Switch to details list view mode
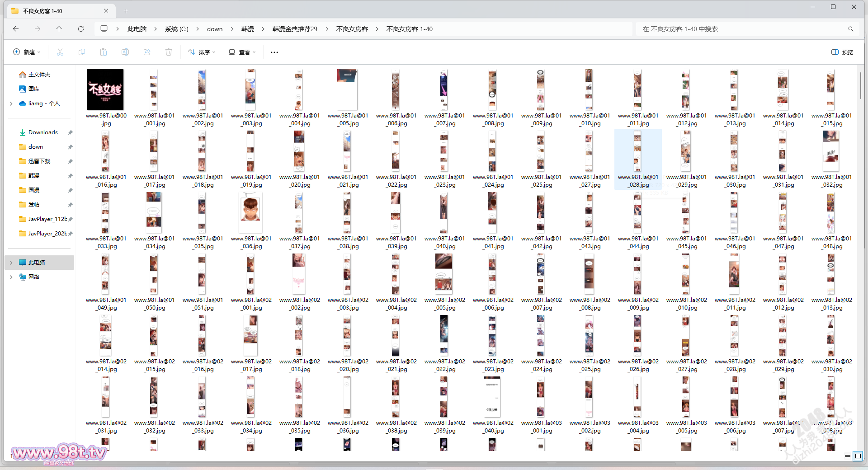The image size is (868, 470). 848,456
